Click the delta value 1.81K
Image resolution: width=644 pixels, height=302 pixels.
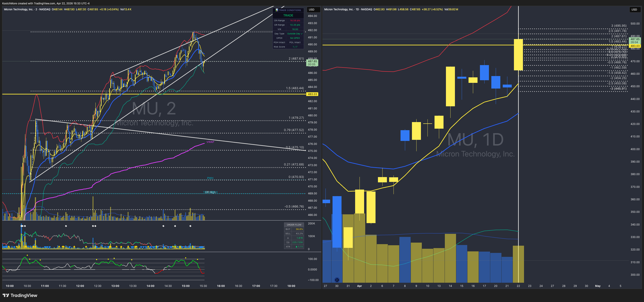click(x=300, y=238)
